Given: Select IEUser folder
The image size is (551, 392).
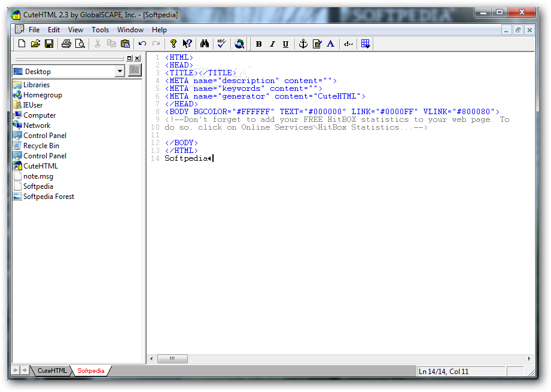Looking at the screenshot, I should pos(28,105).
